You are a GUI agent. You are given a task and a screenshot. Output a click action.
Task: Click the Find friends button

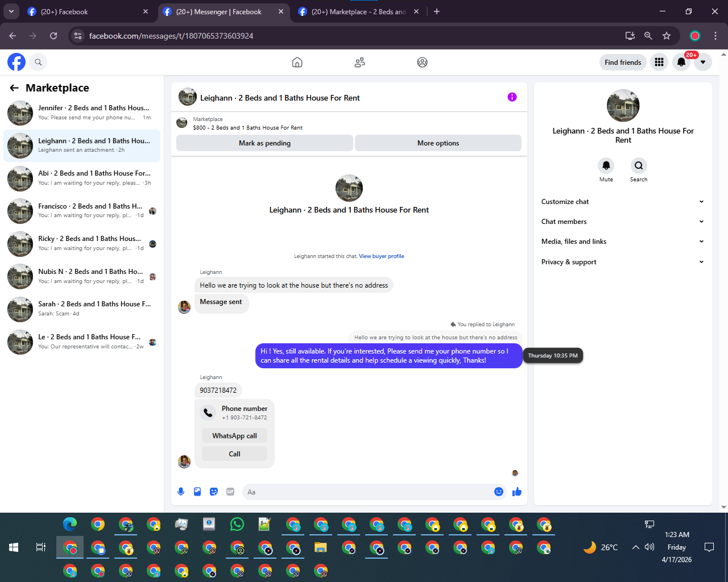point(623,63)
